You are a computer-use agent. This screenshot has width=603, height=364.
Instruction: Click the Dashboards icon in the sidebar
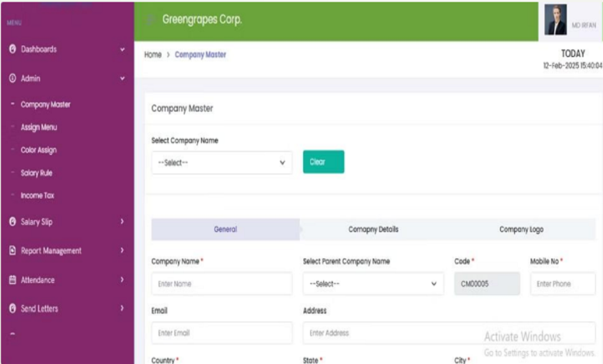pyautogui.click(x=12, y=49)
